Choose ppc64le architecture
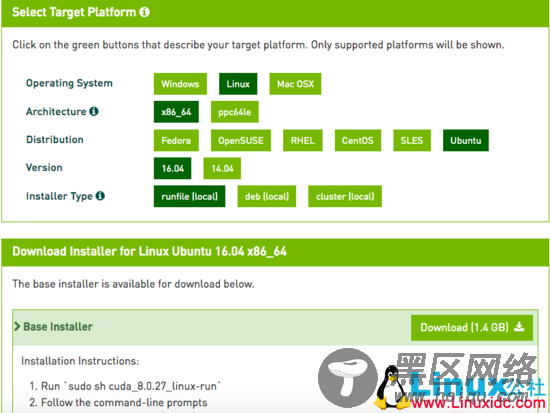550x413 pixels. [234, 112]
